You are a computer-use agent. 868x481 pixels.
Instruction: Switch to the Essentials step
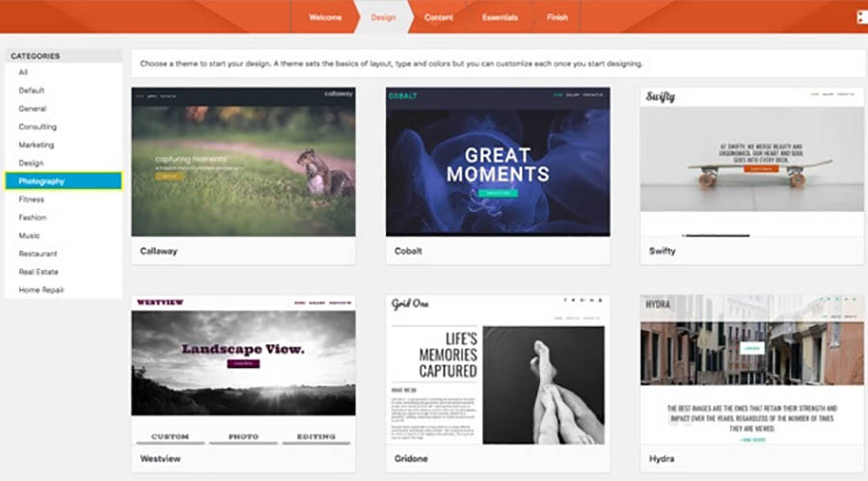click(500, 17)
